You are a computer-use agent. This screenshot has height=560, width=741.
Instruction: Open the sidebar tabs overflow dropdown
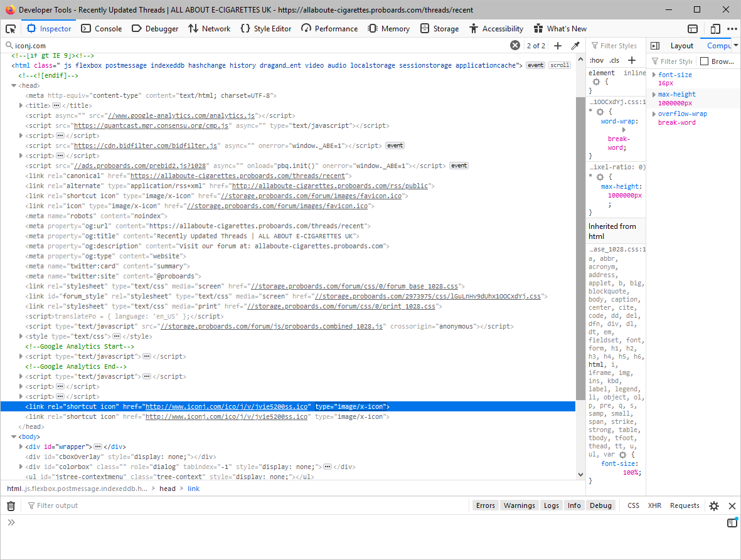736,45
